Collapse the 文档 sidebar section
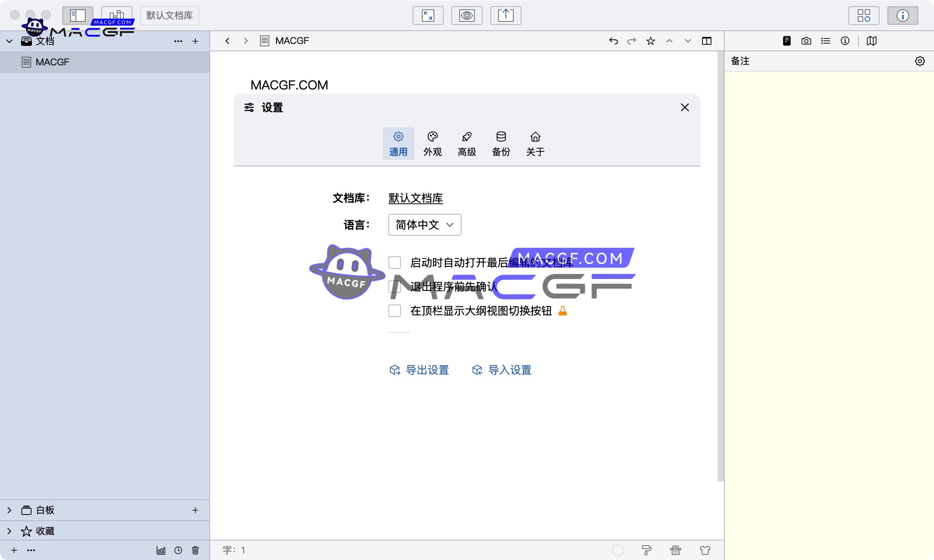 9,41
